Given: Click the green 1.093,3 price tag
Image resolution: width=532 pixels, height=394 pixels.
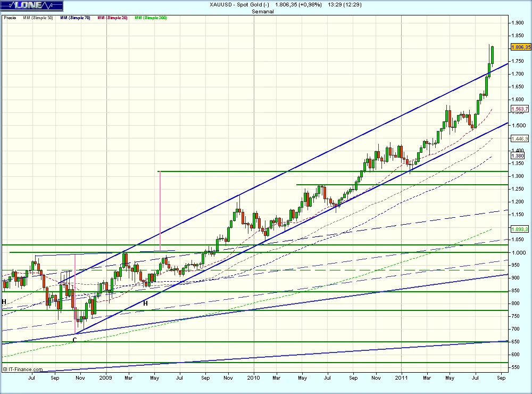Looking at the screenshot, I should click(519, 229).
